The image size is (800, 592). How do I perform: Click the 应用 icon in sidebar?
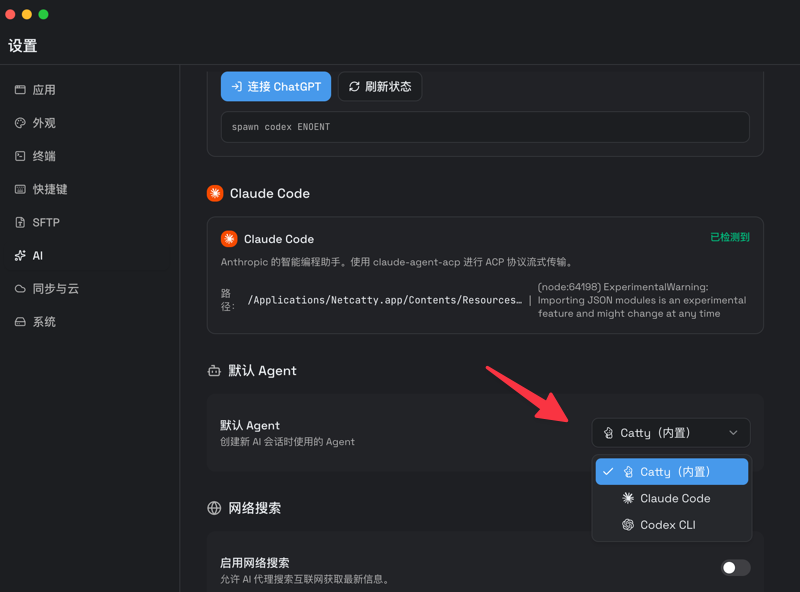tap(20, 90)
